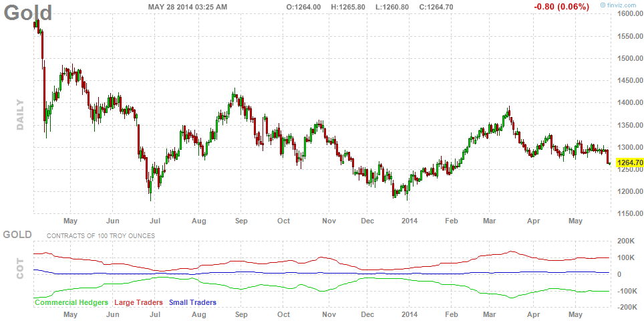Screen dimensions: 644x321
Task: Click the vertical COT panel label
Action: tap(21, 268)
